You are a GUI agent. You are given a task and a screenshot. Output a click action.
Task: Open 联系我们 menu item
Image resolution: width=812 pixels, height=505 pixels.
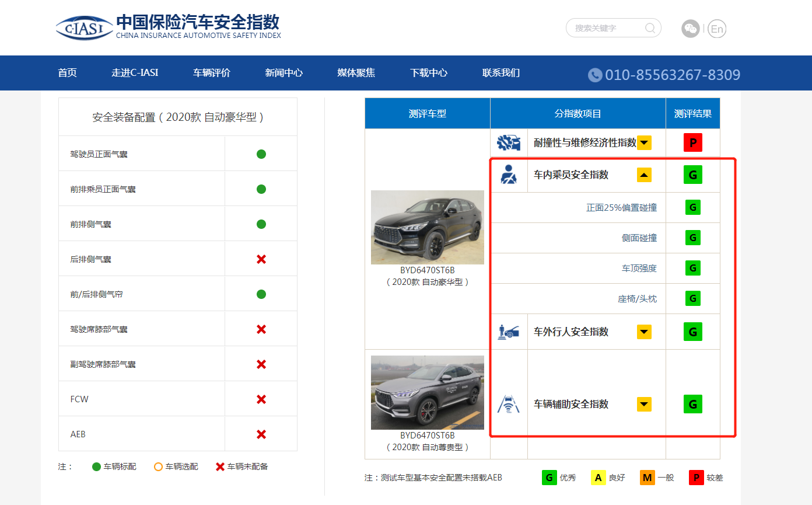tap(501, 73)
